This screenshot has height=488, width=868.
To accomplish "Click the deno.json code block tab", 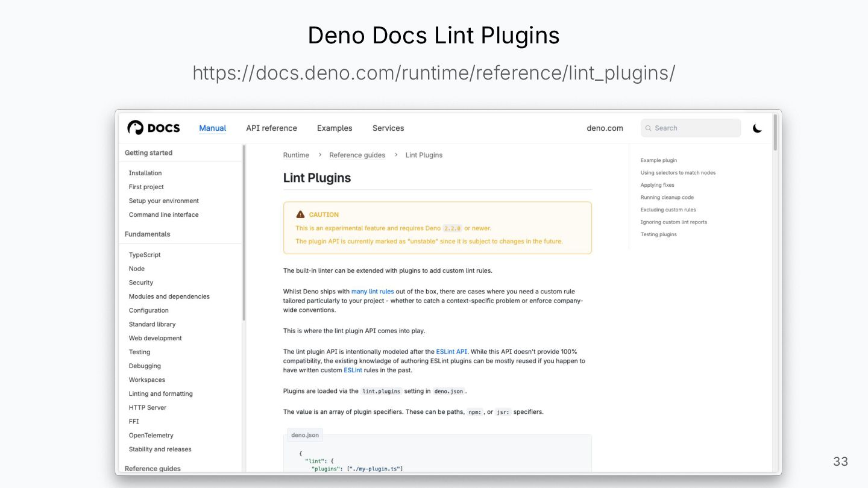I will click(x=305, y=434).
